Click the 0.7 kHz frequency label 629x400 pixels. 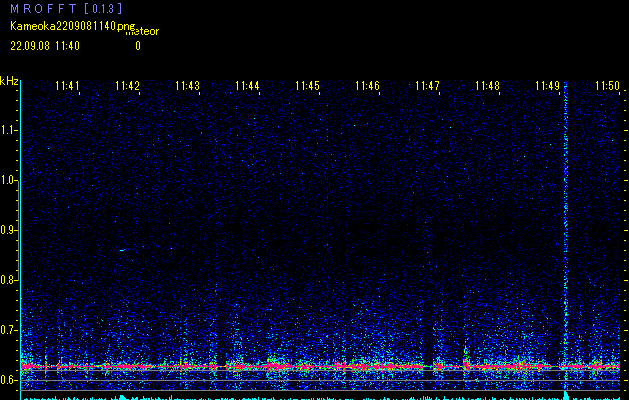9,330
